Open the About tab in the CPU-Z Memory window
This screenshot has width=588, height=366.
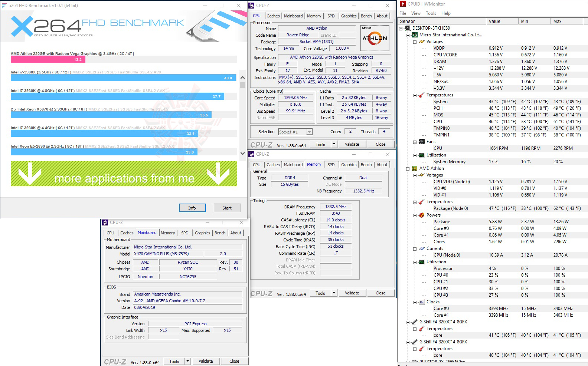click(x=382, y=165)
